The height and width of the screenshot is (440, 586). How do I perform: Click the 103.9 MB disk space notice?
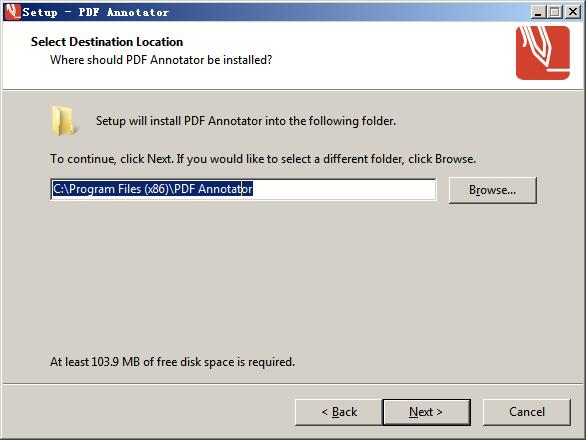(x=172, y=361)
